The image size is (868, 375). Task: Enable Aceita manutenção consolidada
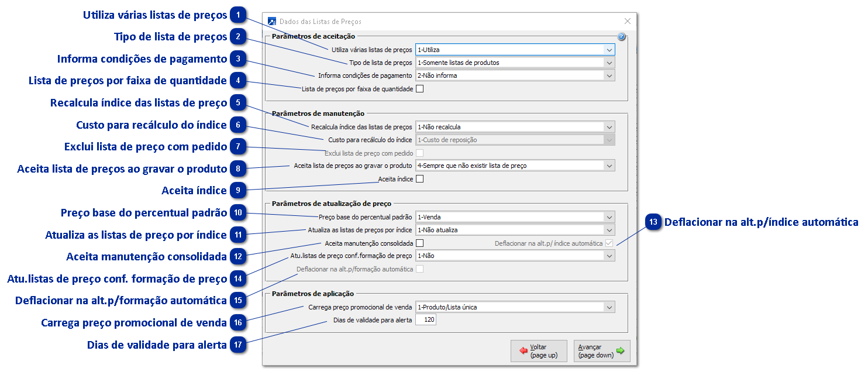[419, 243]
